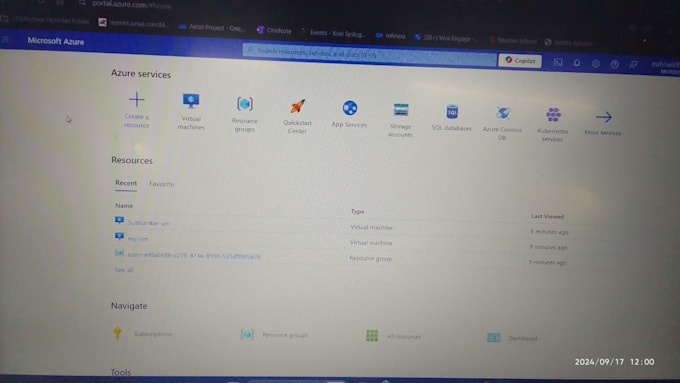Screen dimensions: 680x383
Task: Click the browser address bar
Action: coord(132,4)
